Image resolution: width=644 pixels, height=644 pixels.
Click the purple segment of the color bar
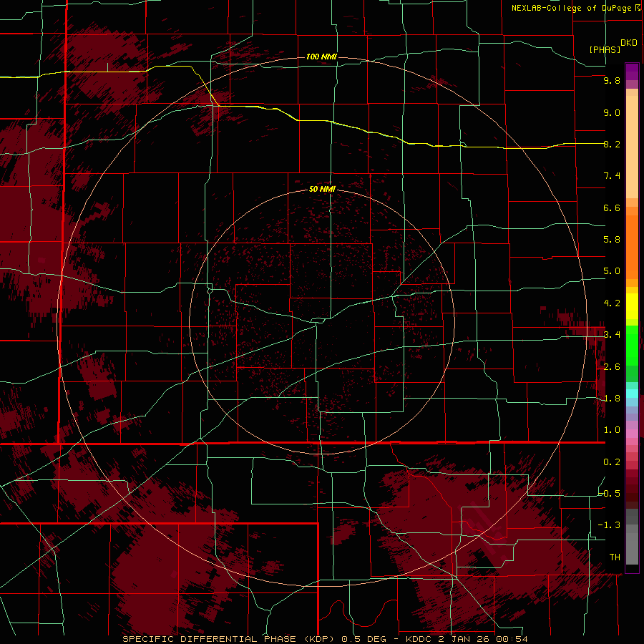pos(632,72)
